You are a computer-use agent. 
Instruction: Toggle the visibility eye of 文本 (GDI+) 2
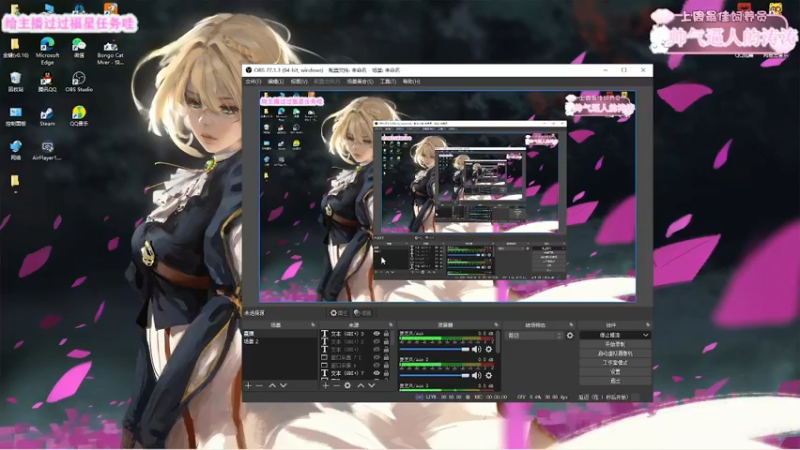[377, 341]
